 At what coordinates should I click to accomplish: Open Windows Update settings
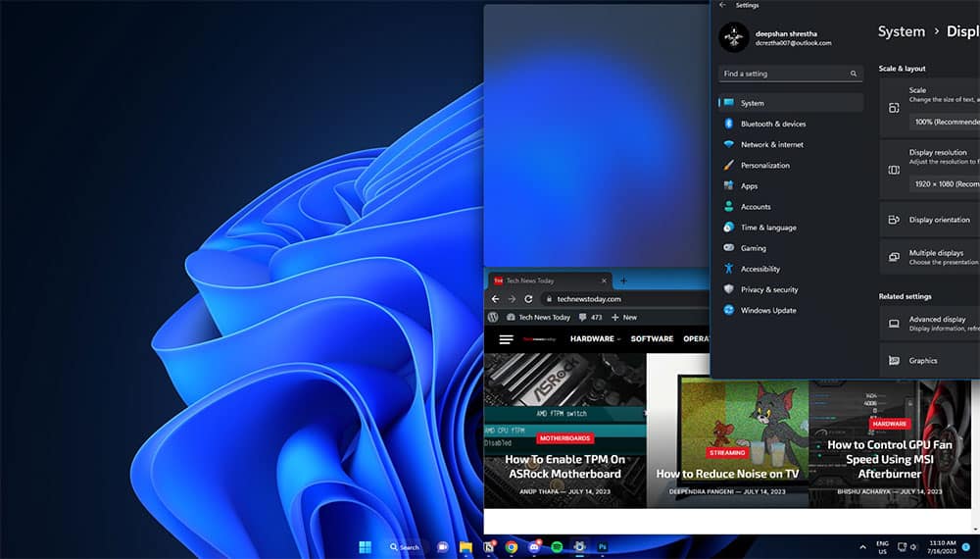click(791, 310)
